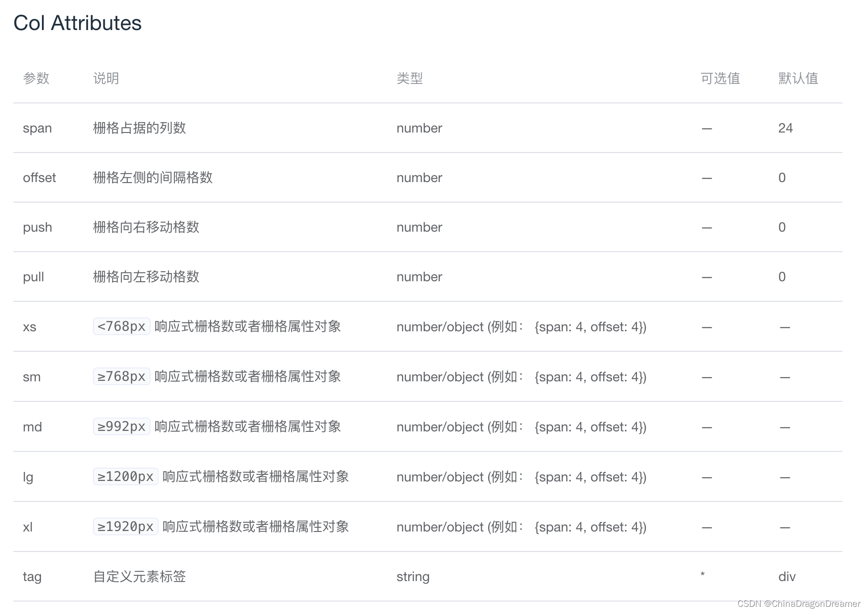868x613 pixels.
Task: Click the '*' optional value in tag row
Action: pos(703,574)
